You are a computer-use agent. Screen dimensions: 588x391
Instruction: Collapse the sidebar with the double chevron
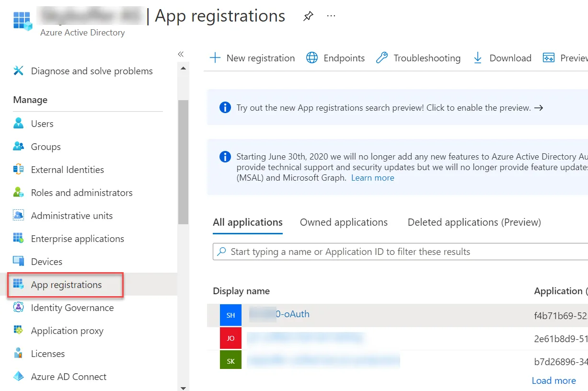[181, 54]
